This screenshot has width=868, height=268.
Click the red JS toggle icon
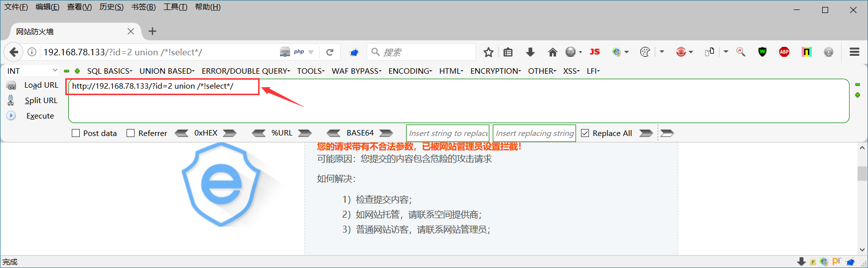[x=594, y=52]
